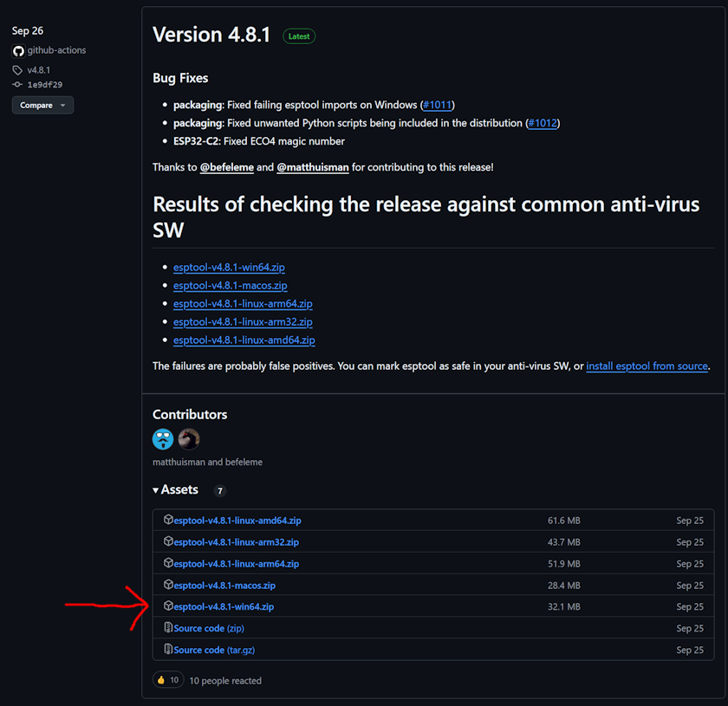728x706 pixels.
Task: Open issue #1011 link
Action: [x=438, y=105]
